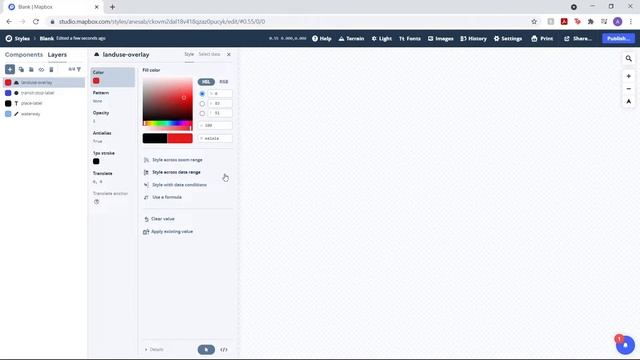Pick a shade in the saturation gradient square
This screenshot has width=640, height=360.
pyautogui.click(x=167, y=98)
